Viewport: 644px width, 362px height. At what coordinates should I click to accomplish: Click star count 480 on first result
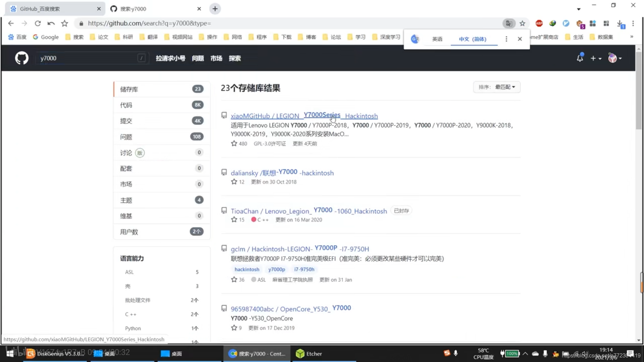(239, 143)
